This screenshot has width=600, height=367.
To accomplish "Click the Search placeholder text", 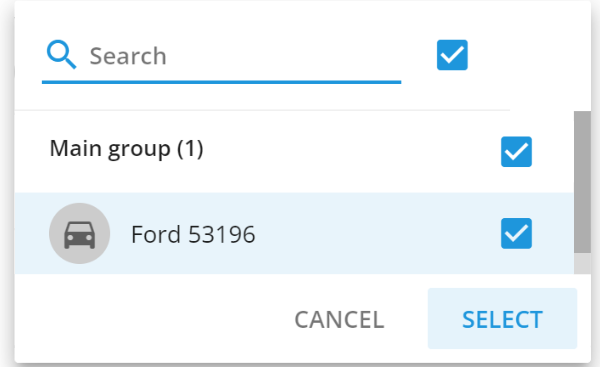I will point(128,56).
